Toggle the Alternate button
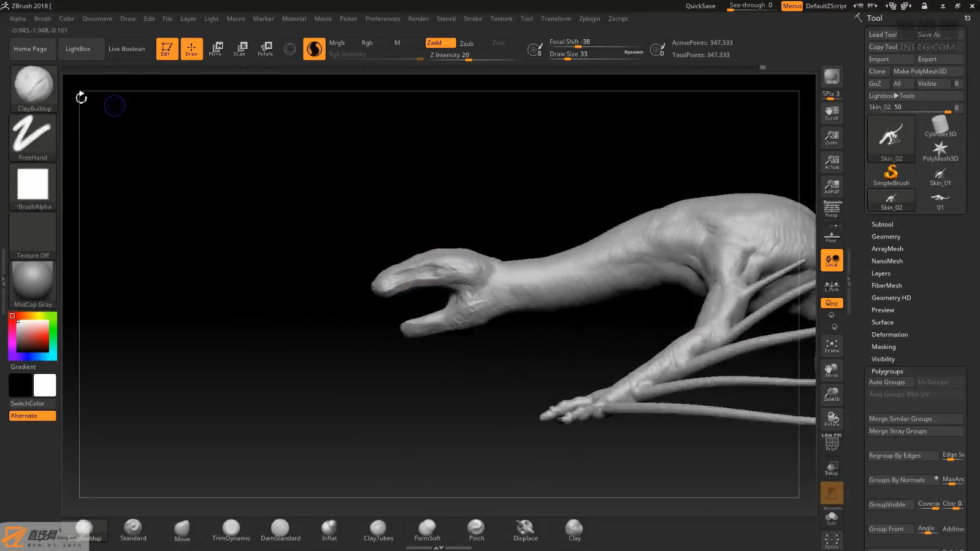Screen dimensions: 980x551 [33, 416]
